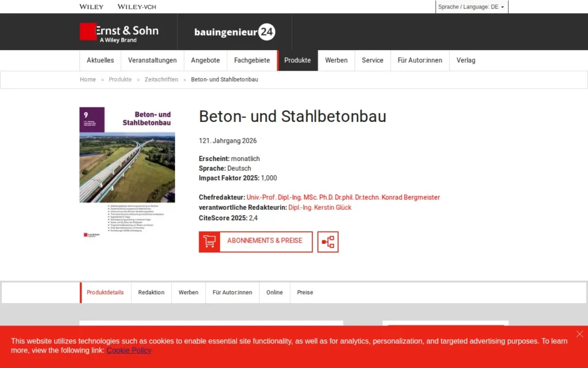Viewport: 588px width, 368px height.
Task: Close the cookie banner
Action: coord(579,334)
